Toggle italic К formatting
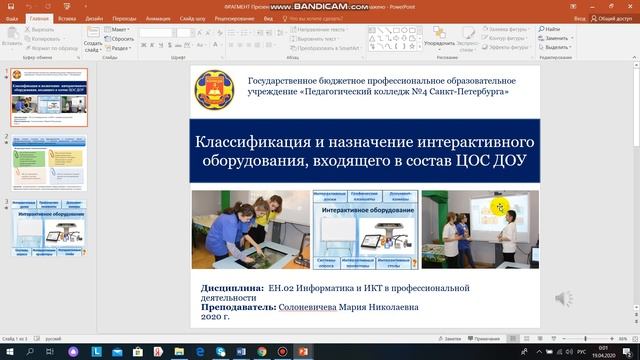640x360 pixels. pos(152,45)
